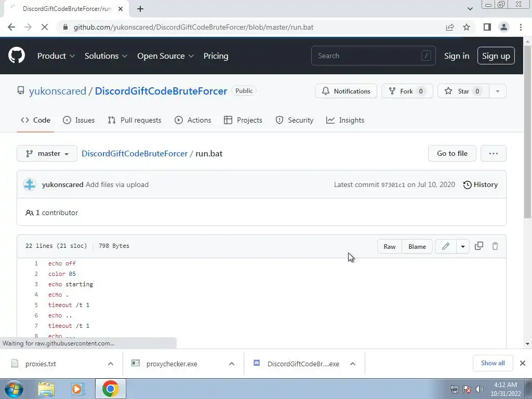
Task: Open proxies.txt download options arrow
Action: tap(111, 364)
